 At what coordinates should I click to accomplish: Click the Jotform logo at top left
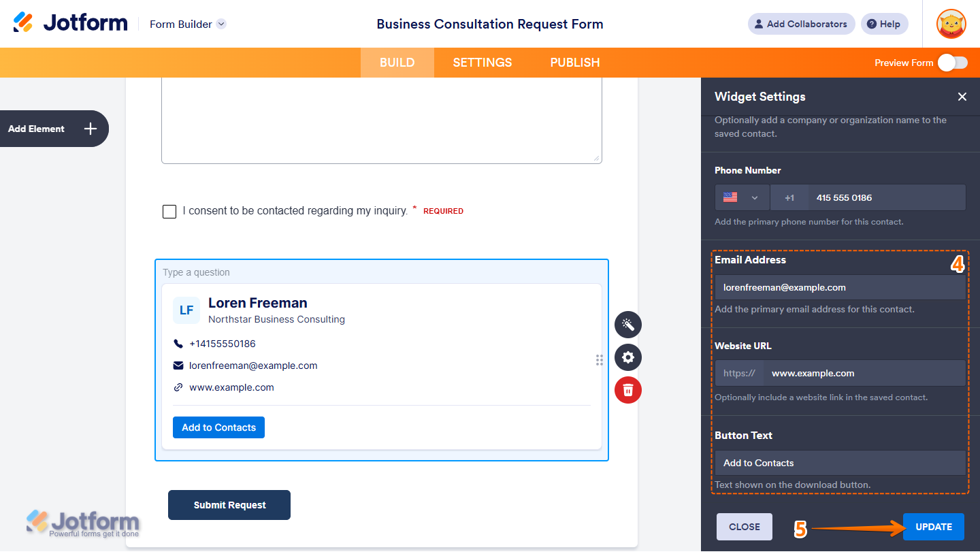click(70, 23)
